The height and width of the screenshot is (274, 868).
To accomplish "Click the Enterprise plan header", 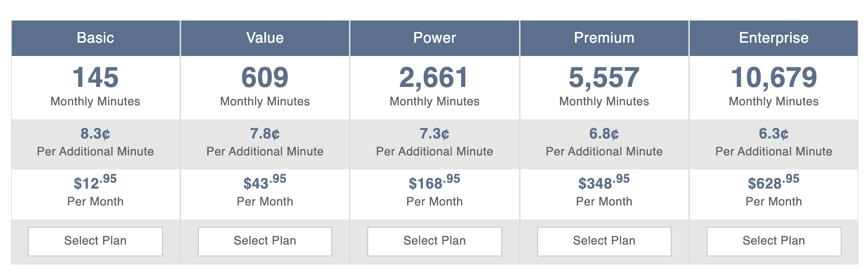I will [774, 38].
